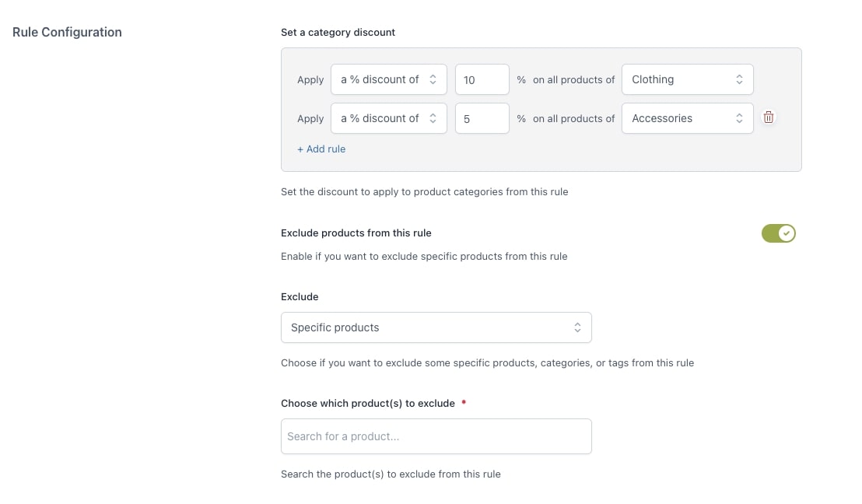Viewport: 862px width, 504px height.
Task: Click the 'Search the product(s) to exclude' hint text
Action: click(391, 474)
